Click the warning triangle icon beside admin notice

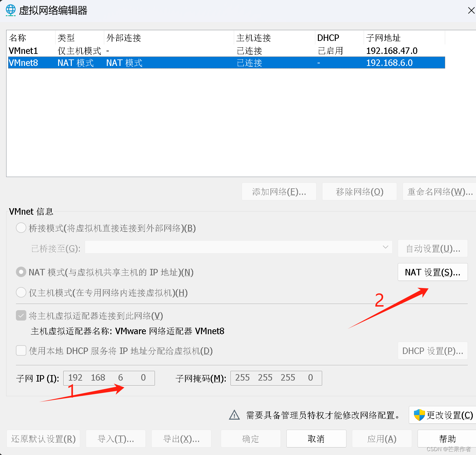click(234, 415)
